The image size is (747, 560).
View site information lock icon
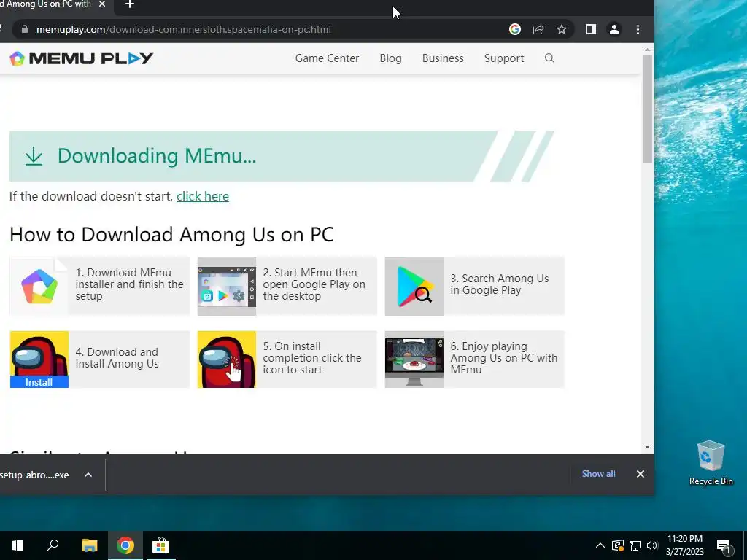point(25,29)
